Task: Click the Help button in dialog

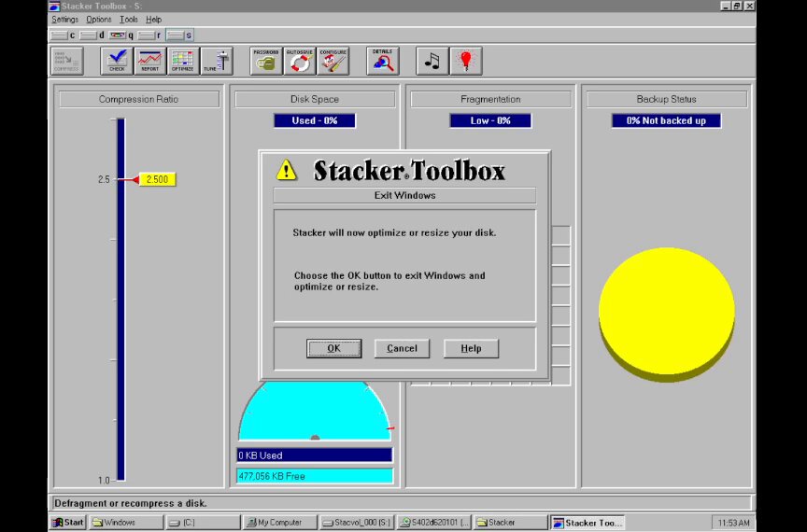Action: pos(471,348)
